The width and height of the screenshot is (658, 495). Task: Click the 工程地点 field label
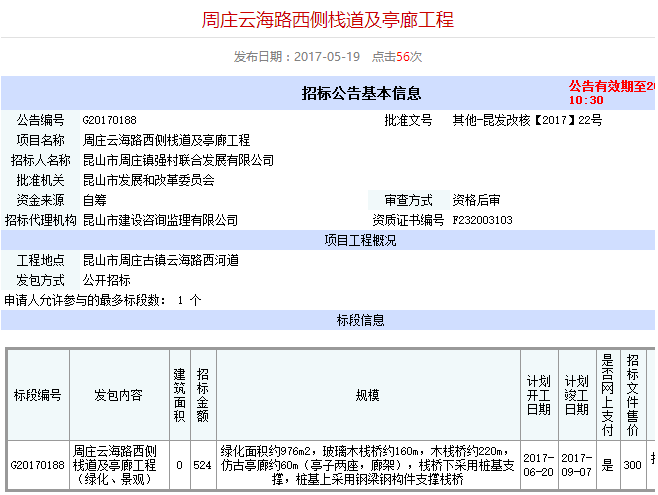coord(40,261)
